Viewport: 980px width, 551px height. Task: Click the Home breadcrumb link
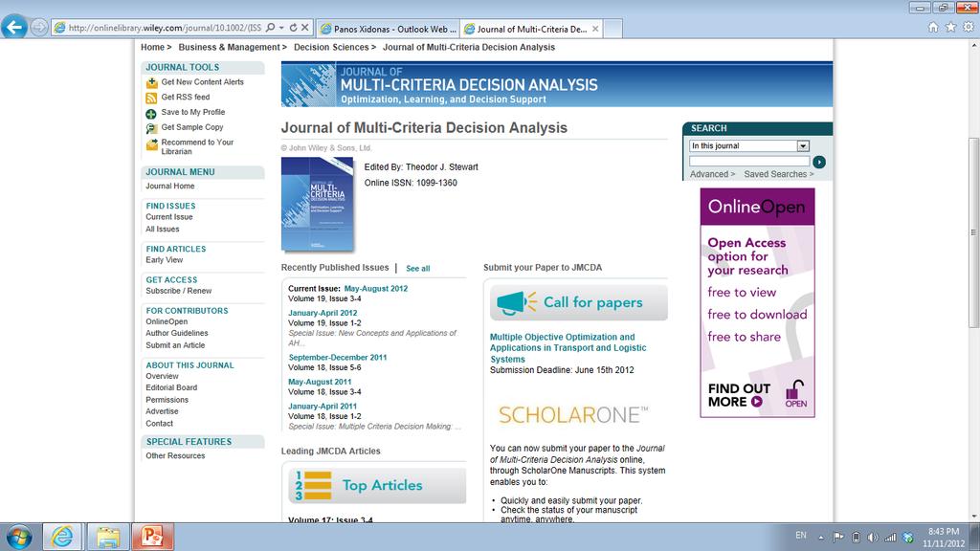[x=152, y=48]
